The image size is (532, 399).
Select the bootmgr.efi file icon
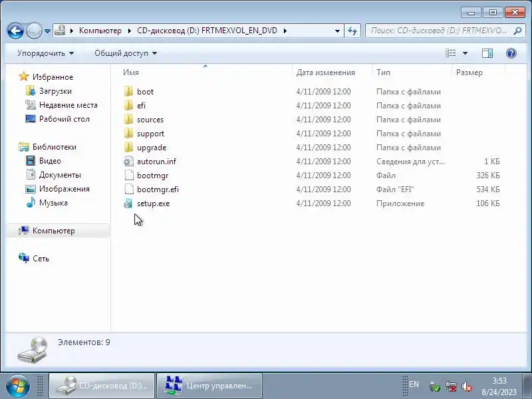click(x=128, y=189)
